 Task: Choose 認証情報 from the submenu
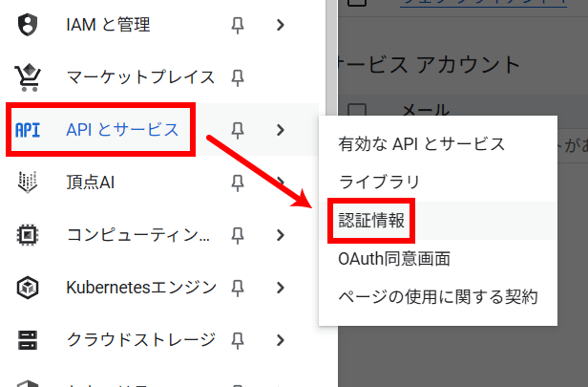[438, 221]
